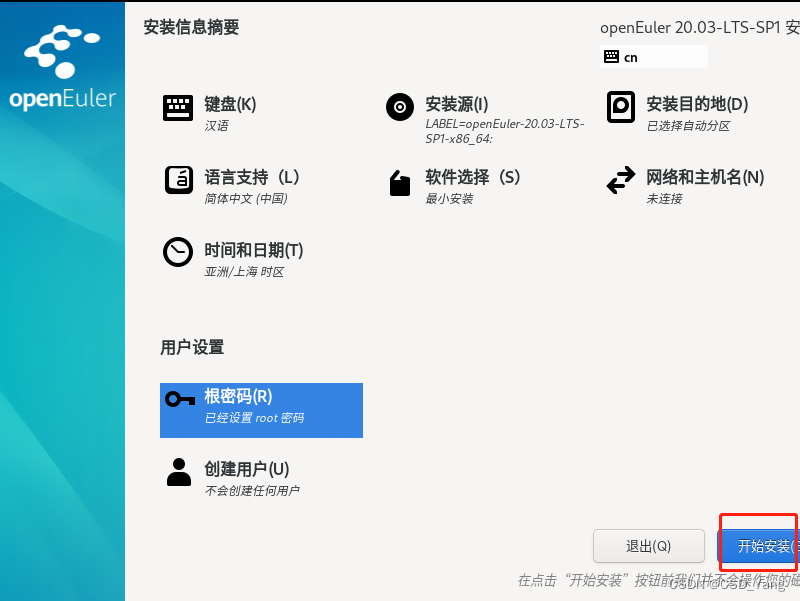Viewport: 800px width, 601px height.
Task: Click the 不会创建任何用户 status text
Action: pos(252,490)
